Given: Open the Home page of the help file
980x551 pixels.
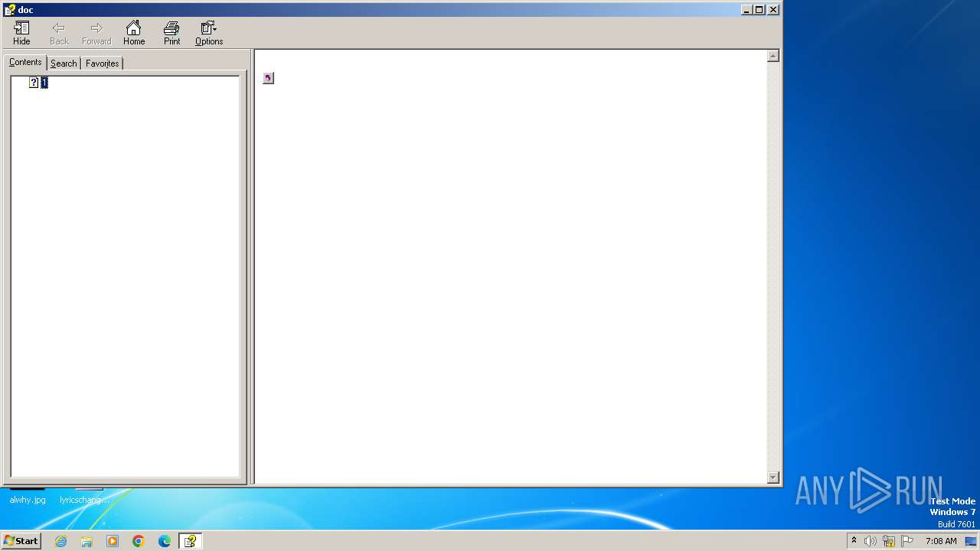Looking at the screenshot, I should [134, 34].
